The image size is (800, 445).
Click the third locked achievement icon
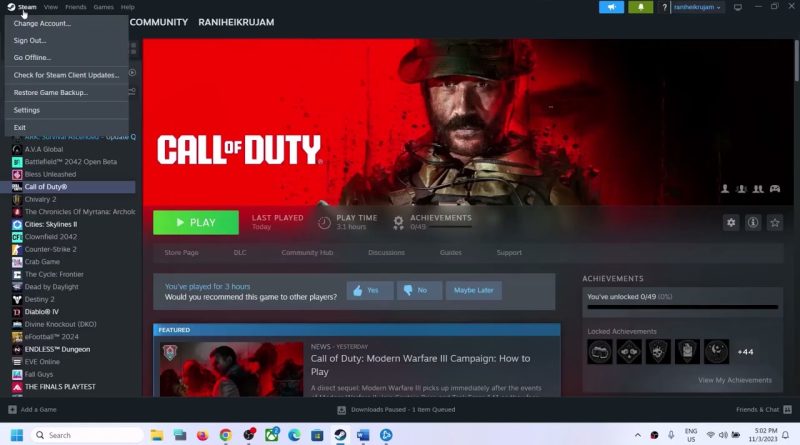(658, 352)
